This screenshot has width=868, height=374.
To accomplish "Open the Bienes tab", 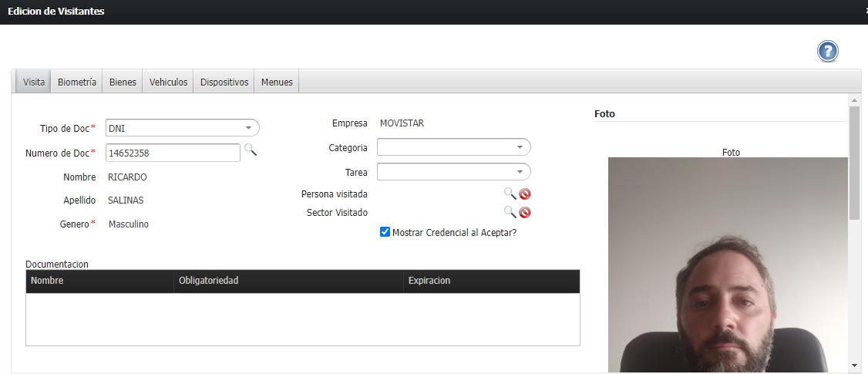I will 123,82.
